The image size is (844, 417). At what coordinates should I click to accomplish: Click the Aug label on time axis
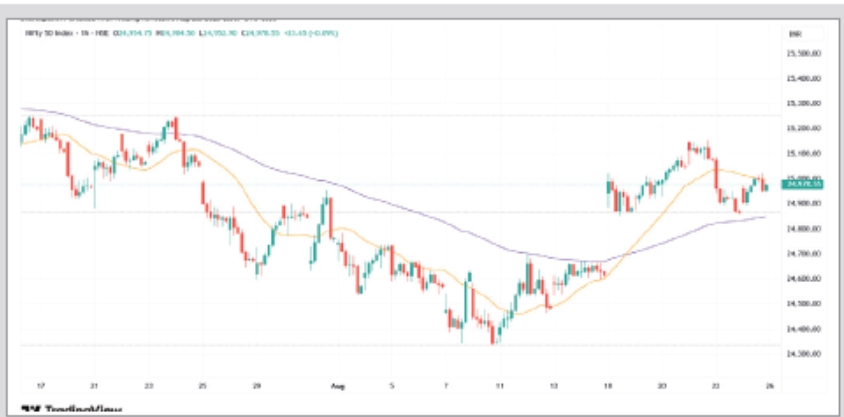(337, 384)
